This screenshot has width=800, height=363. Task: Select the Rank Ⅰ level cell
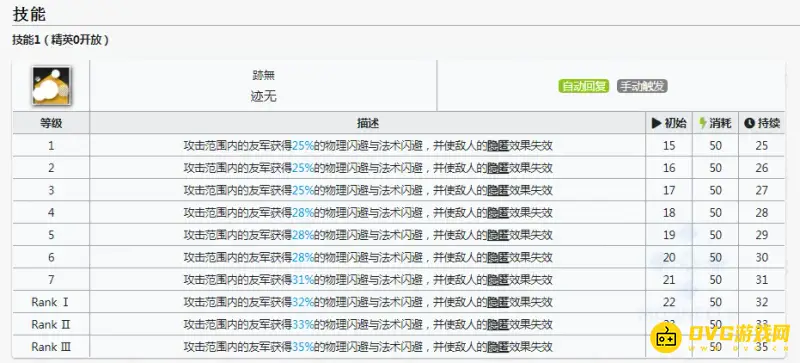50,302
